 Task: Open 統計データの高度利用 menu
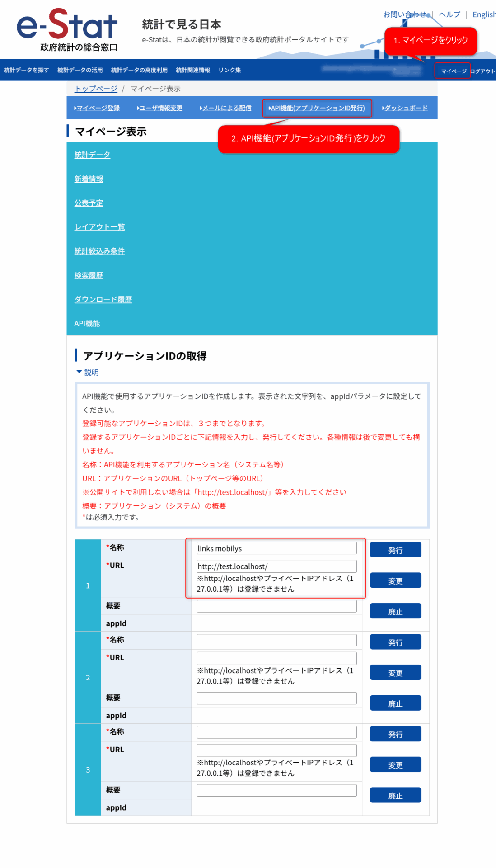[139, 70]
